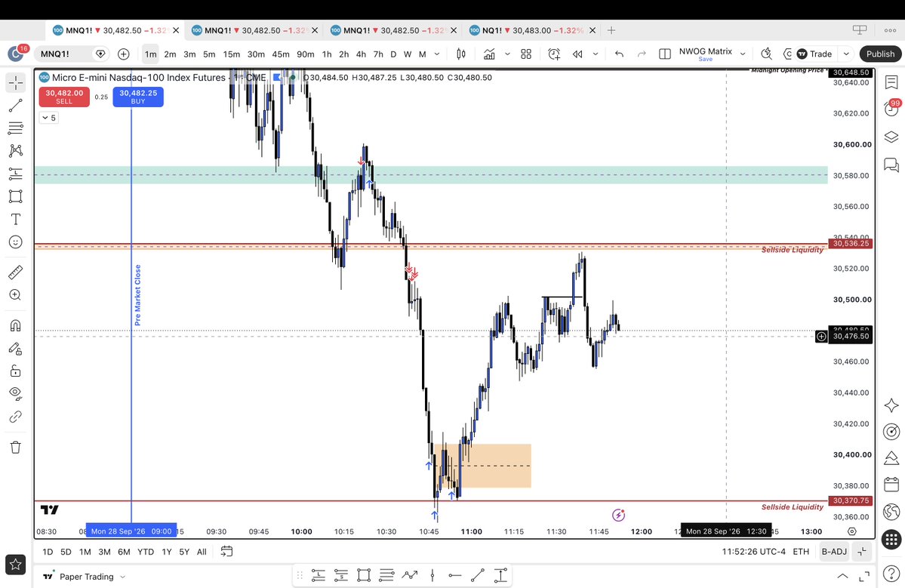
Task: Open a new tab with plus button
Action: click(611, 30)
